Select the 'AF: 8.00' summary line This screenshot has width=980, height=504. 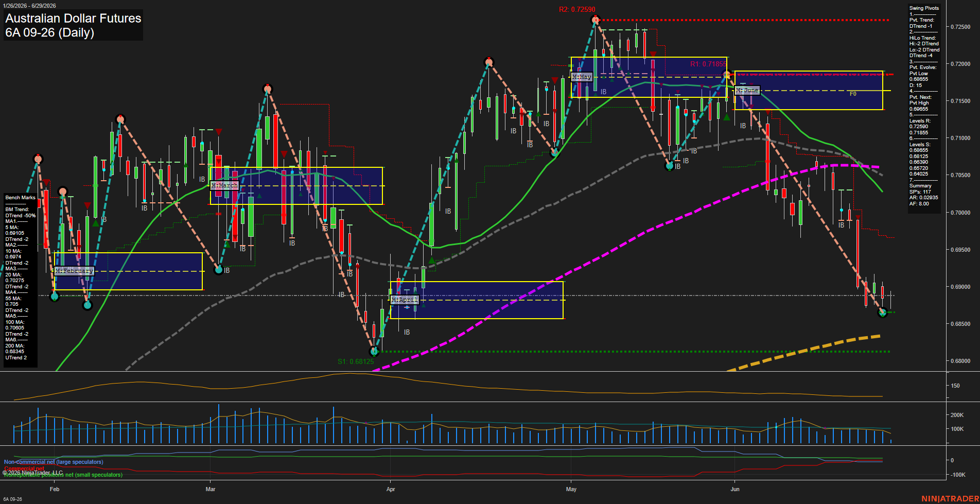[919, 204]
